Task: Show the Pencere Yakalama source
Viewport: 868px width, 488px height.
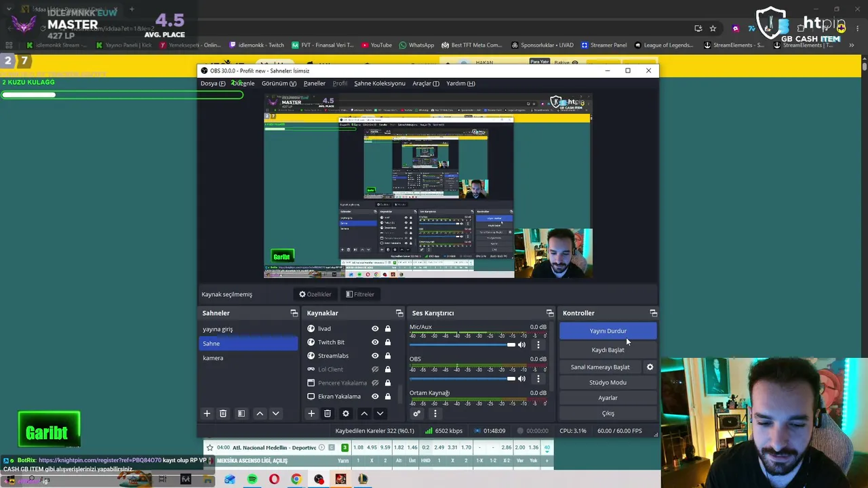Action: [375, 383]
